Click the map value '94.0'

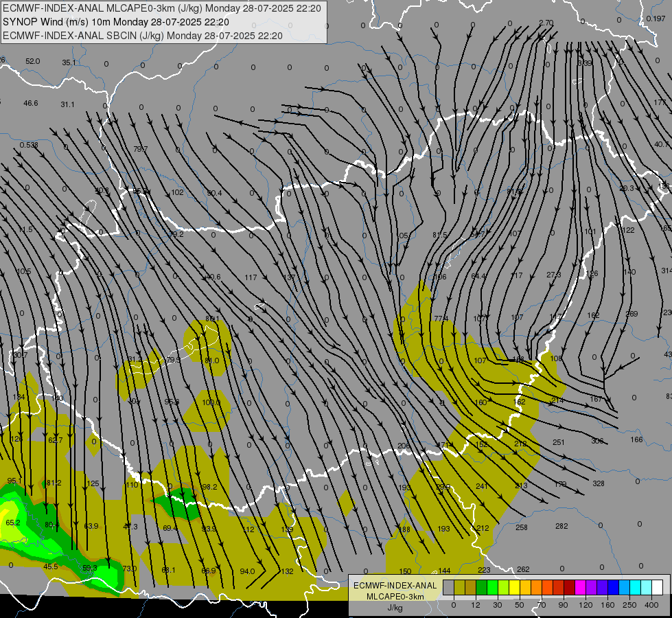tap(247, 571)
